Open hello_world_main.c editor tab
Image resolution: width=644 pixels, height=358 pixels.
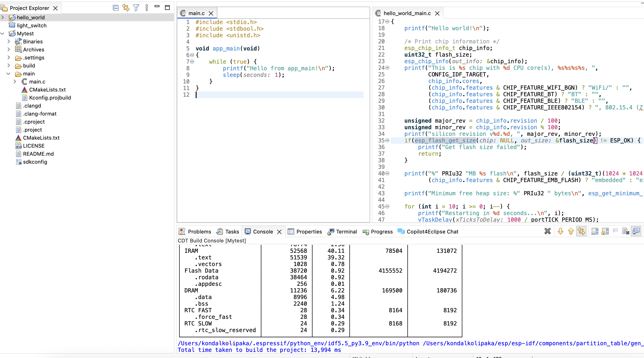coord(405,13)
